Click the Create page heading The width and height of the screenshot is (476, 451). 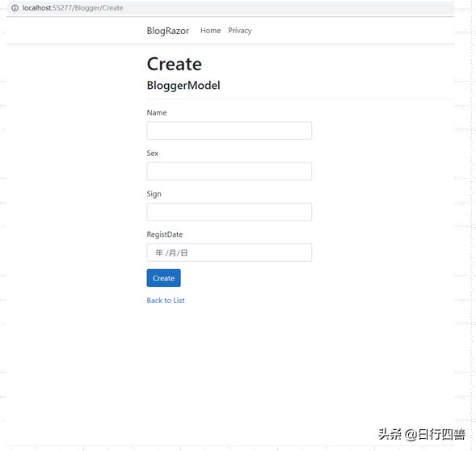[x=175, y=64]
